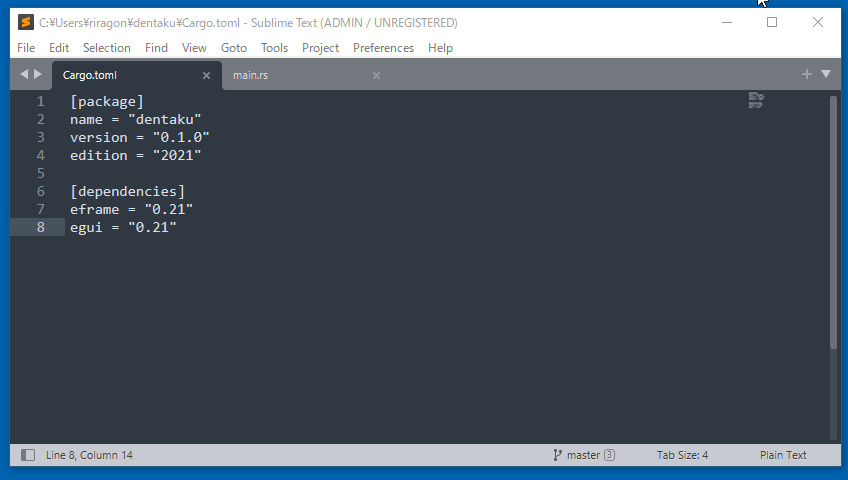Click line number 6 in the gutter

(40, 191)
